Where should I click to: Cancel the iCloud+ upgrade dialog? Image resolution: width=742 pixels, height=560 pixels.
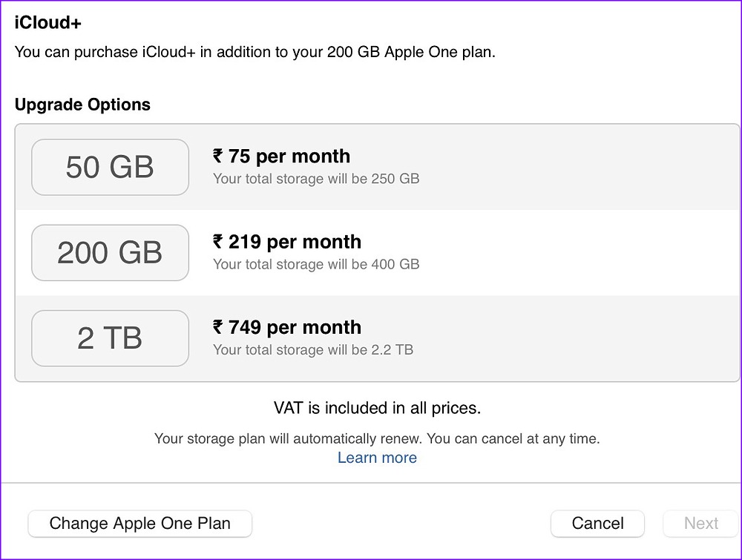597,524
